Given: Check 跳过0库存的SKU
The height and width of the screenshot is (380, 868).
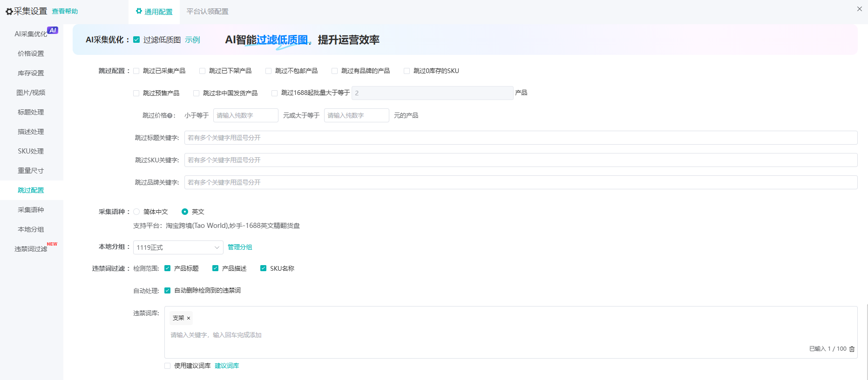Looking at the screenshot, I should pos(407,71).
